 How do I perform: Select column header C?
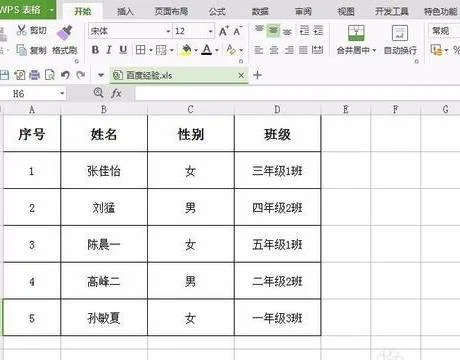[x=191, y=109]
